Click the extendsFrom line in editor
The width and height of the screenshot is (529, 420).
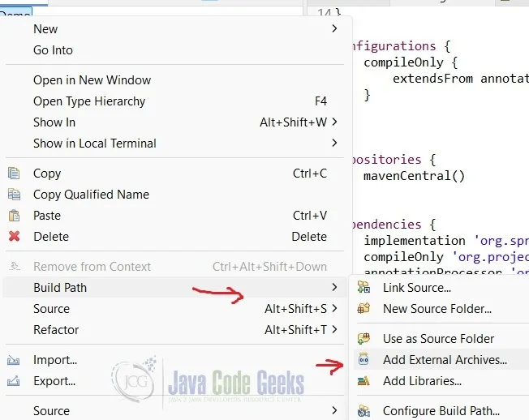pyautogui.click(x=461, y=79)
